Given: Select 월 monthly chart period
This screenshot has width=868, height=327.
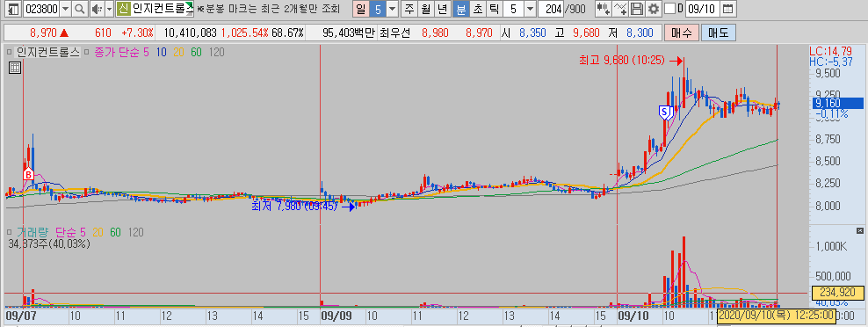Looking at the screenshot, I should (x=426, y=9).
